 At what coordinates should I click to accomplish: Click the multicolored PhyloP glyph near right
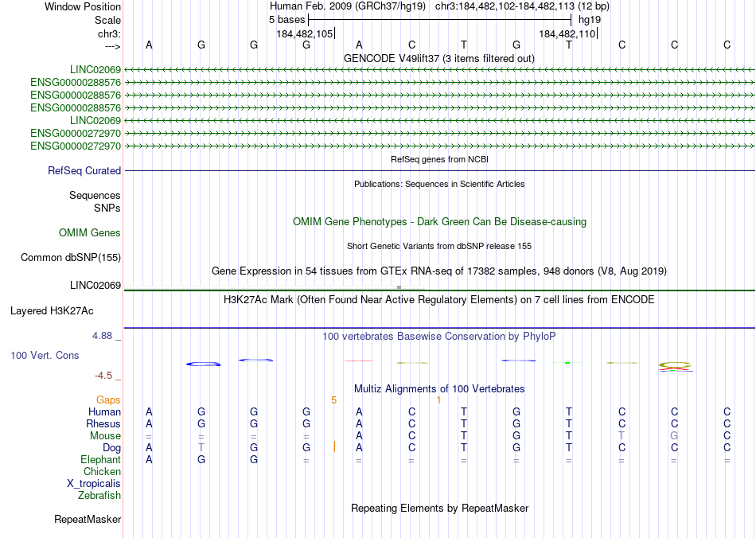point(676,367)
